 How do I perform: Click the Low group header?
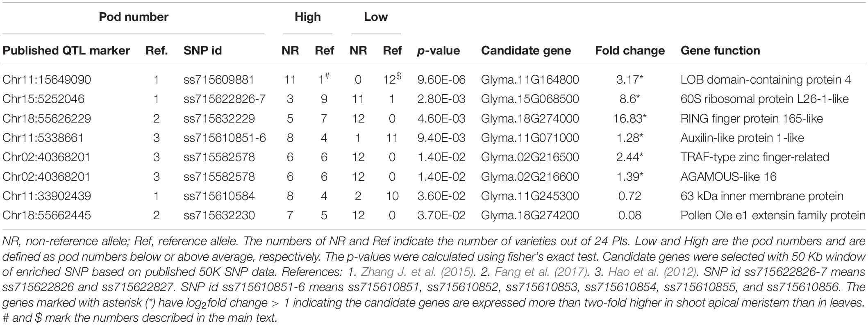(x=375, y=17)
